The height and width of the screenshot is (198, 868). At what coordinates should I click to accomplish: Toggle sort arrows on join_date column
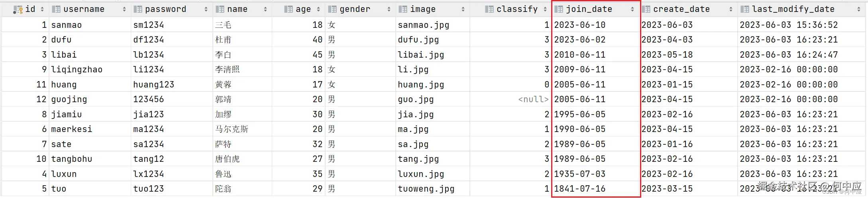pos(632,9)
